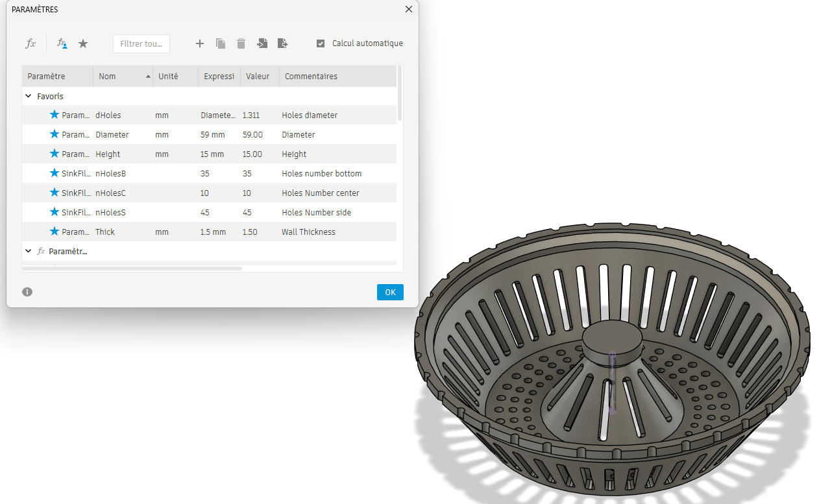Toggle favorite star on Diameter row
The image size is (819, 504).
[x=55, y=134]
